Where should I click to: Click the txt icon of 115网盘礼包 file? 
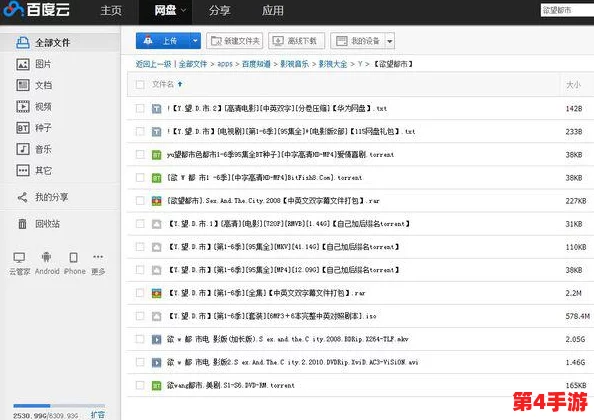[x=156, y=132]
